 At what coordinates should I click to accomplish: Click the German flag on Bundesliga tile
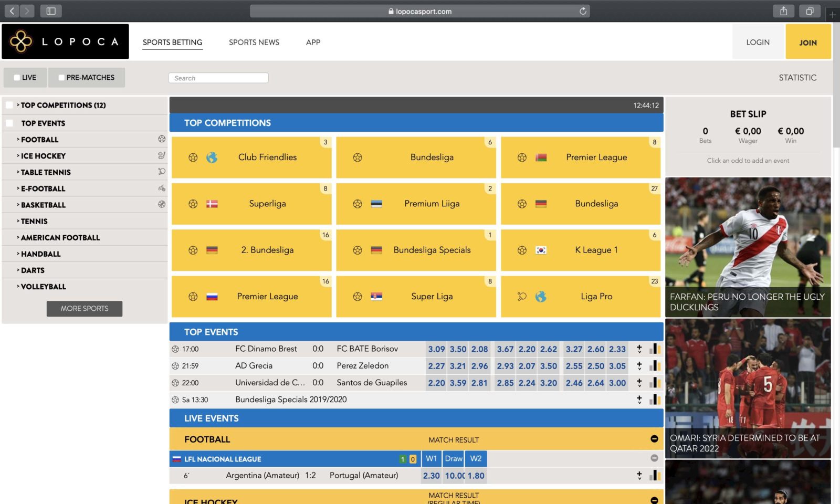[x=541, y=204]
